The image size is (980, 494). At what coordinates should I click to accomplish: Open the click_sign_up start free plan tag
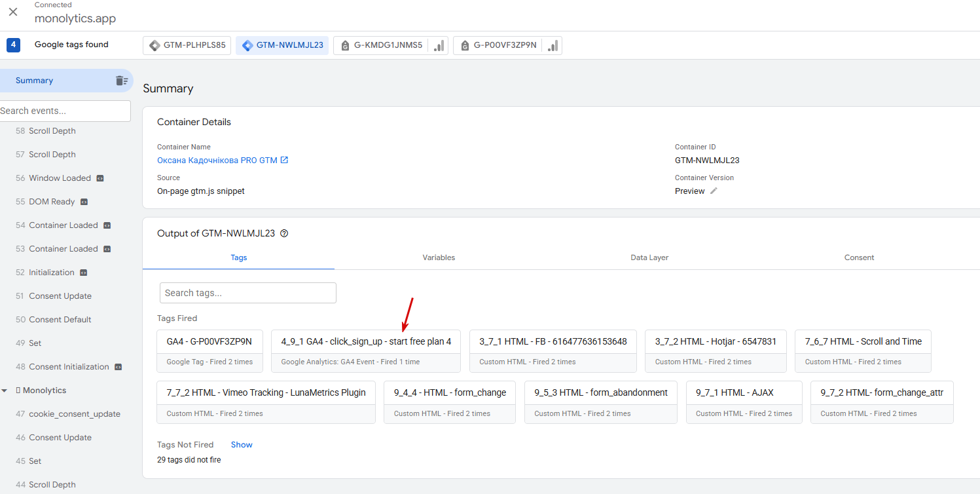tap(366, 351)
